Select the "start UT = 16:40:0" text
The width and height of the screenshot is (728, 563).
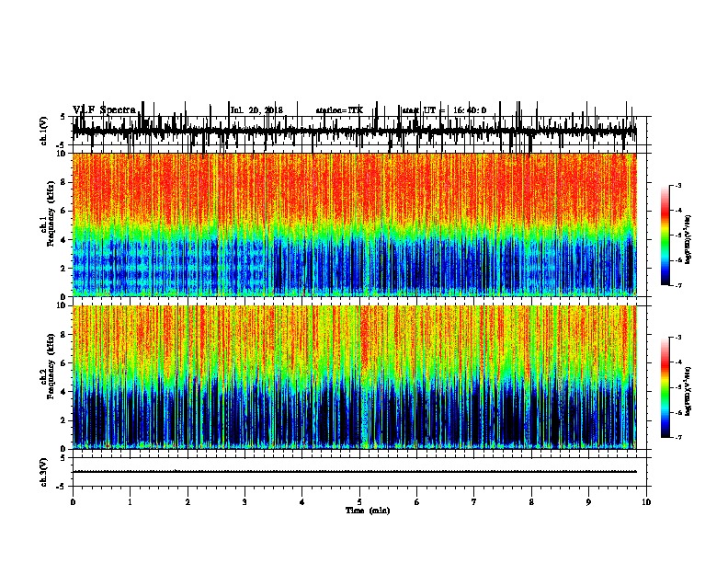[x=444, y=110]
